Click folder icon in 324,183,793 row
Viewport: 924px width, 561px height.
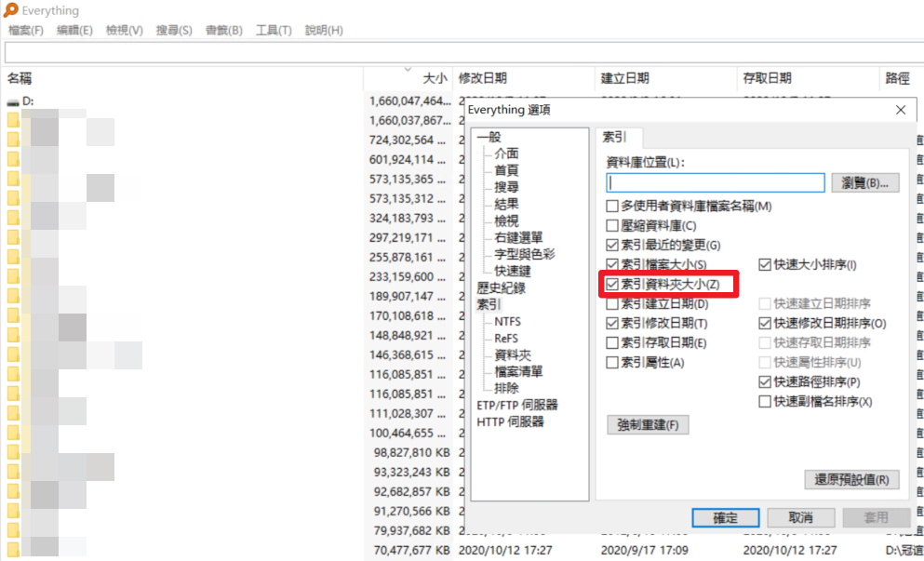point(13,218)
